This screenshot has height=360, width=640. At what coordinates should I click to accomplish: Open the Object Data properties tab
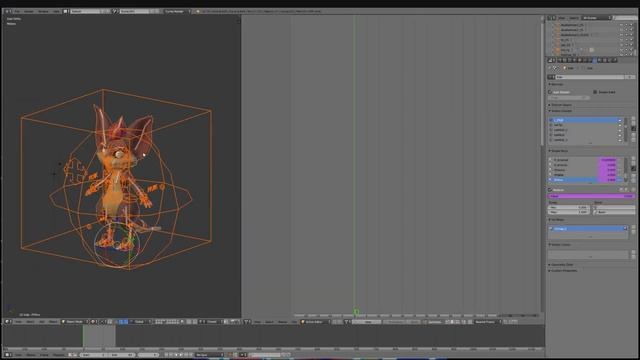coord(595,60)
